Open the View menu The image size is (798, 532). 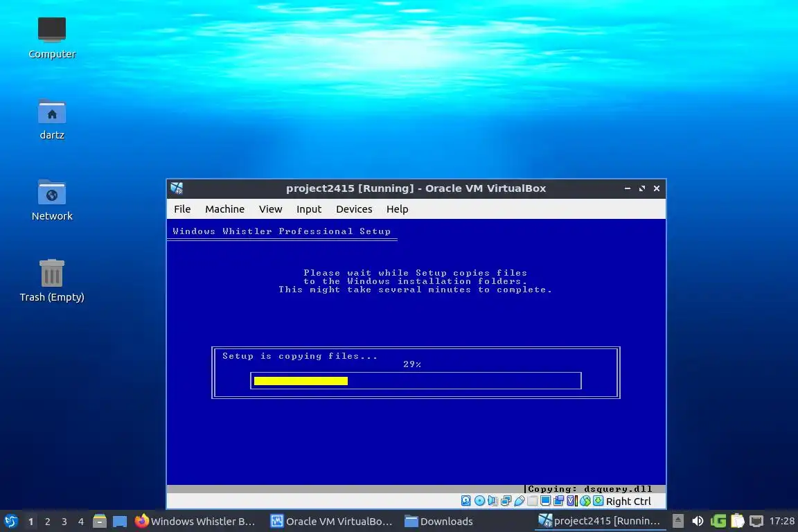click(270, 209)
